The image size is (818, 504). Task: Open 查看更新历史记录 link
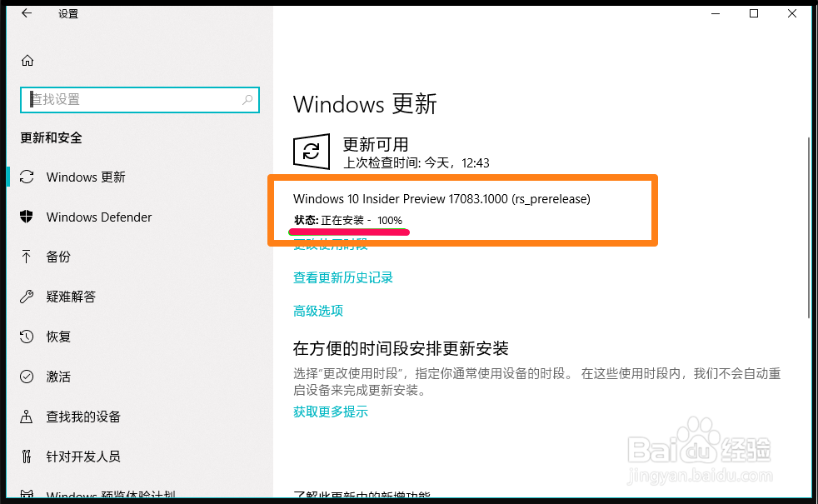tap(342, 277)
